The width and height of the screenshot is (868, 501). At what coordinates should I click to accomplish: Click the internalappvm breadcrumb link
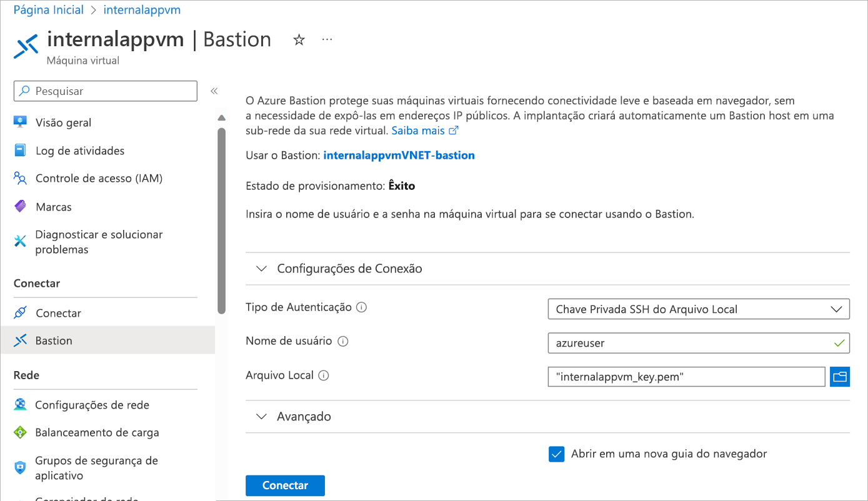click(x=142, y=10)
